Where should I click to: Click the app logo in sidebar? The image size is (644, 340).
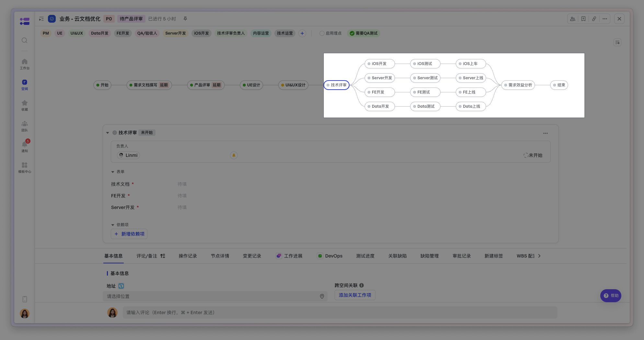click(x=25, y=21)
